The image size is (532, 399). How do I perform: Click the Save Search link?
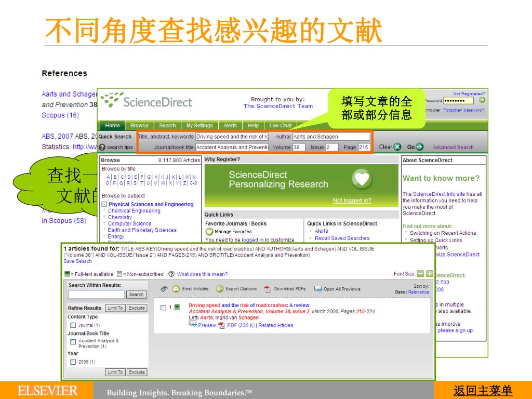pos(77,261)
